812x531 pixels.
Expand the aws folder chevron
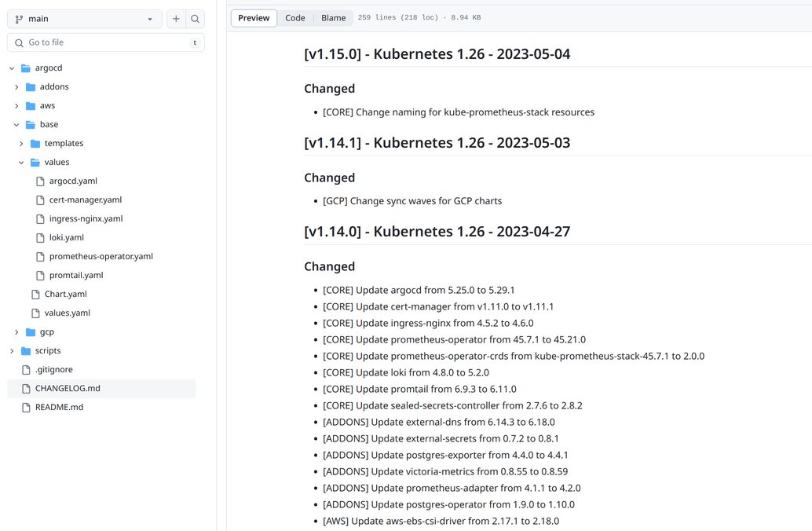pyautogui.click(x=16, y=105)
